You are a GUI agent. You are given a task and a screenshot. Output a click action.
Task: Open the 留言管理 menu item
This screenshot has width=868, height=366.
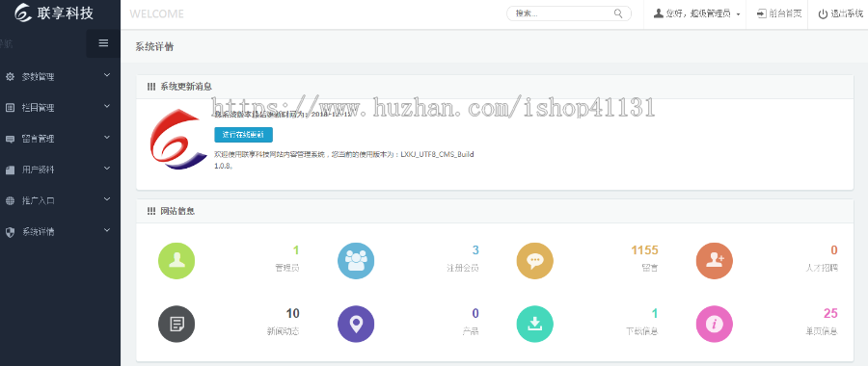(60, 139)
